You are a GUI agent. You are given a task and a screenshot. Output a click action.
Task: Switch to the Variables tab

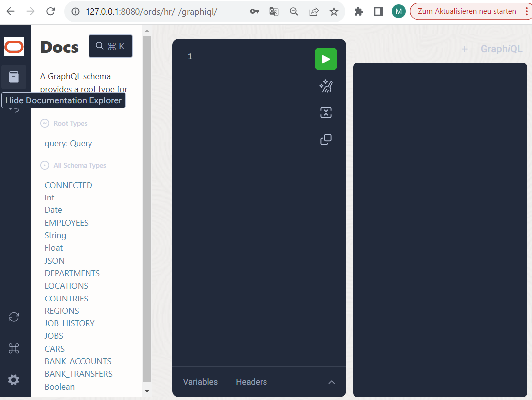[200, 382]
